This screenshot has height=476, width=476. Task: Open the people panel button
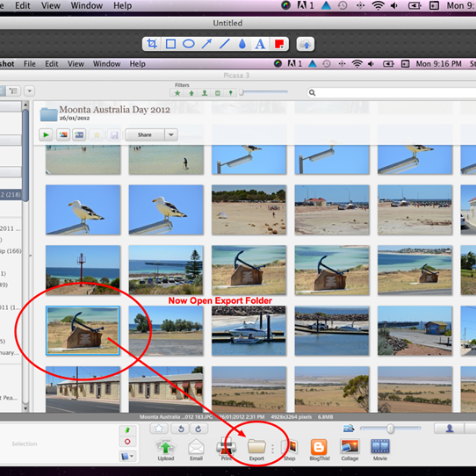450,429
